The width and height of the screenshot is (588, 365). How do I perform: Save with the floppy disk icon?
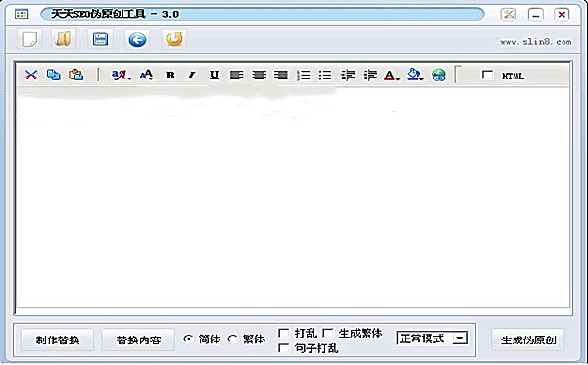pos(100,39)
